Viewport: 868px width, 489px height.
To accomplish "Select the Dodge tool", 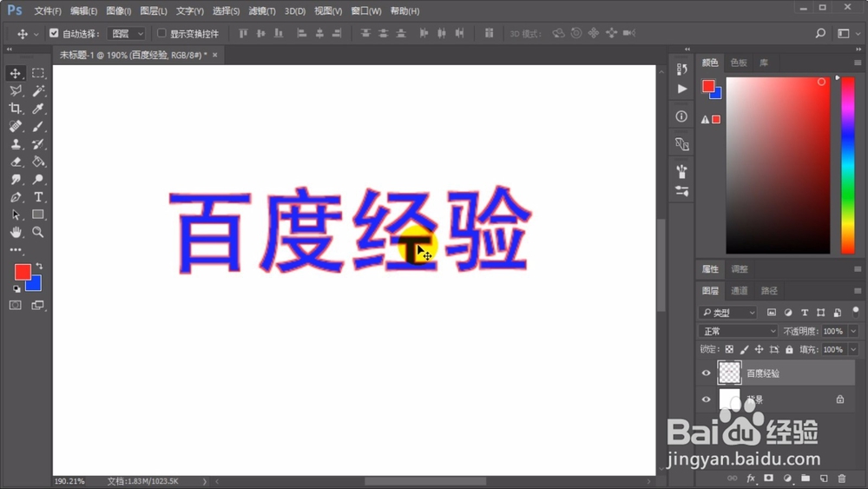I will click(37, 180).
